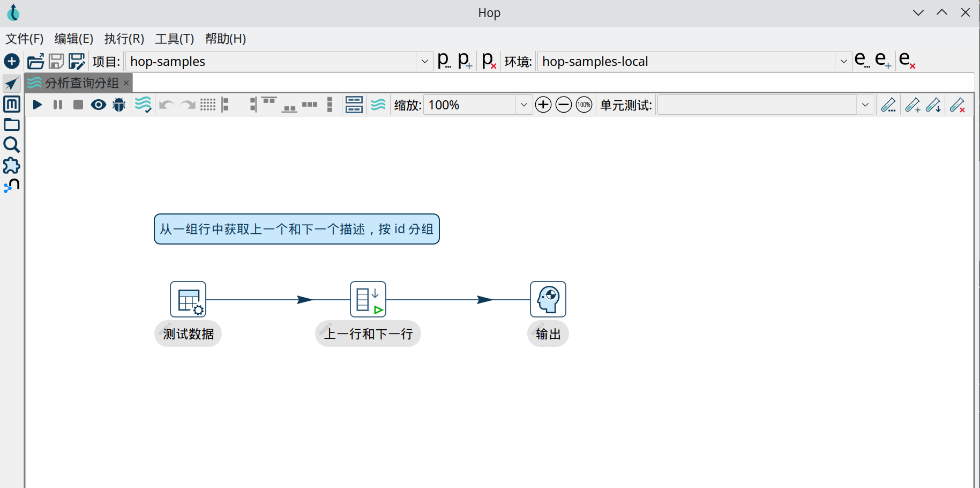Toggle snap to grid icon
The width and height of the screenshot is (980, 488).
208,105
